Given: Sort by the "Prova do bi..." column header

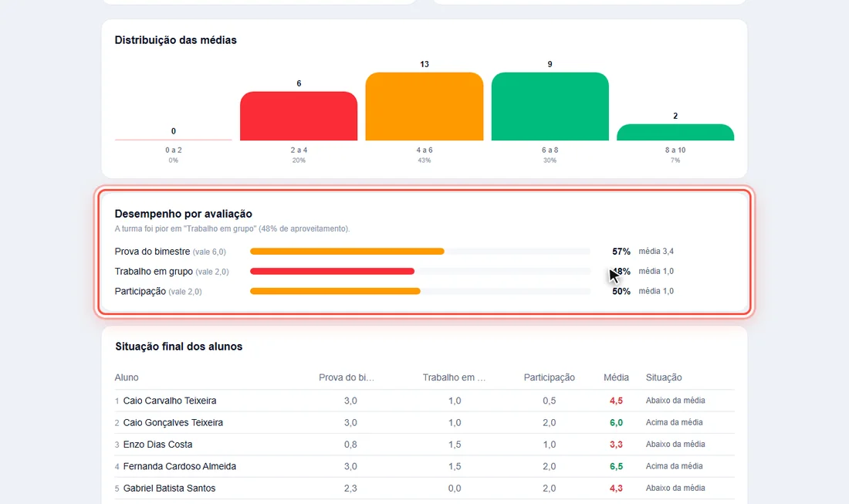Looking at the screenshot, I should 347,377.
